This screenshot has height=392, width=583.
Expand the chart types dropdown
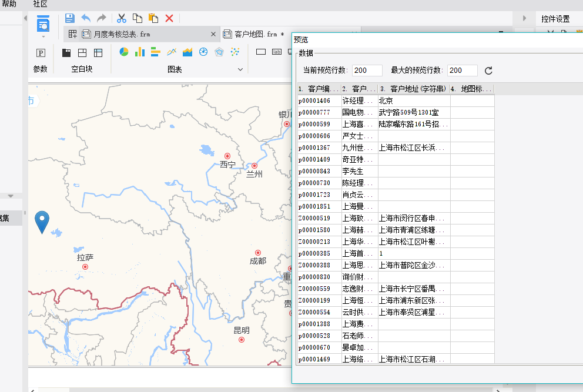click(240, 69)
